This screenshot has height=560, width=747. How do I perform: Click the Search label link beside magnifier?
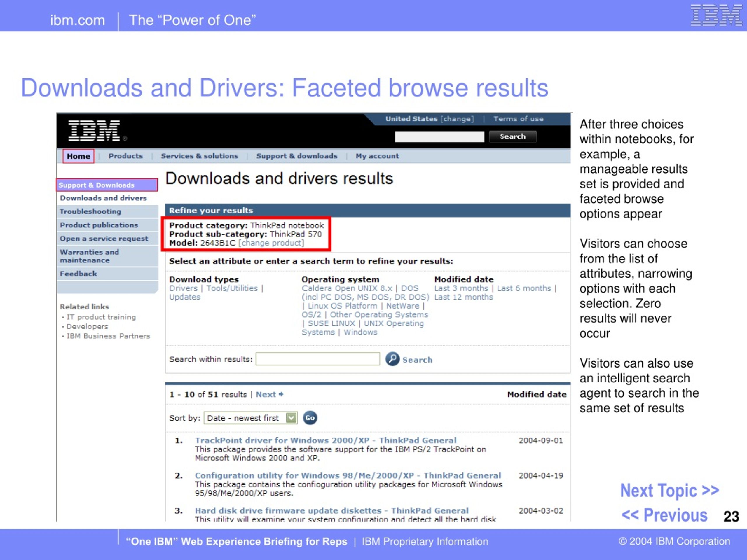[417, 360]
